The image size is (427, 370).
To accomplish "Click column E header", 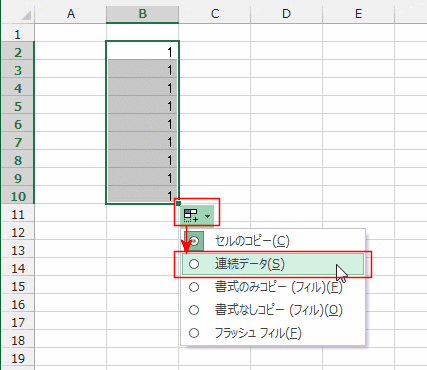I will [x=358, y=14].
